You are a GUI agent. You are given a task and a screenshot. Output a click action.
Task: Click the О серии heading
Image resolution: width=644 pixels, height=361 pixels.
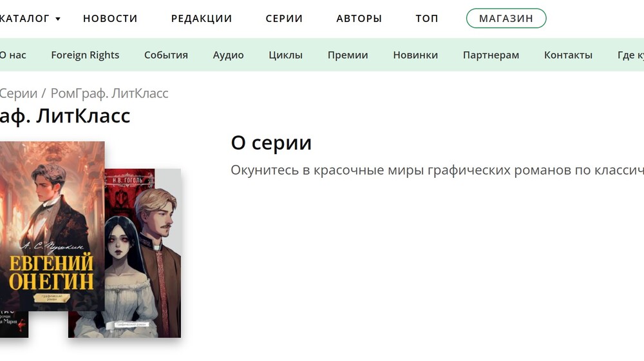271,143
